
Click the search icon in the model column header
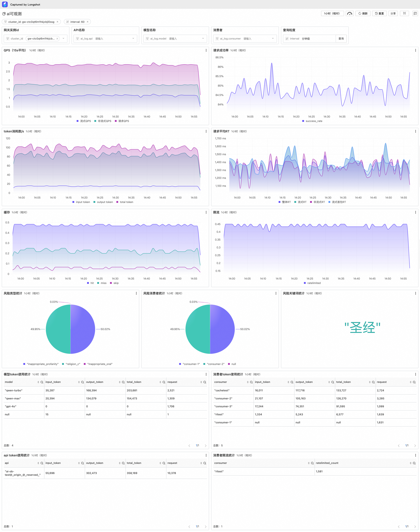click(42, 382)
